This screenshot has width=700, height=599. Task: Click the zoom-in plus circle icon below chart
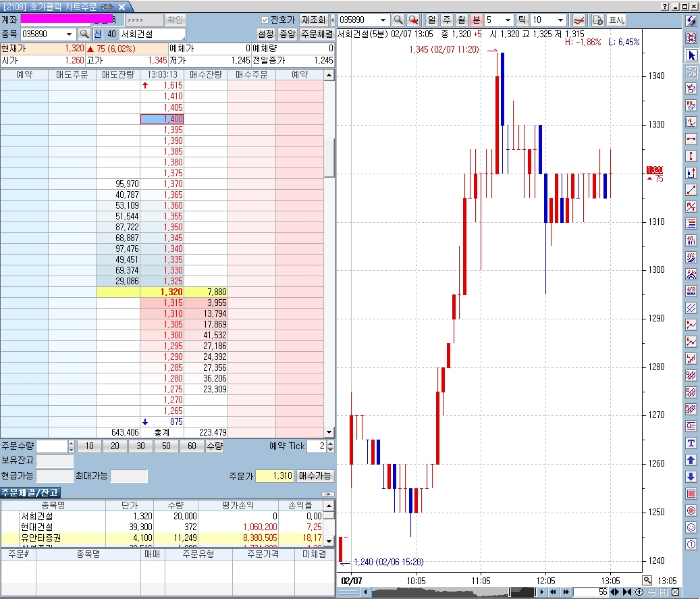click(x=639, y=592)
